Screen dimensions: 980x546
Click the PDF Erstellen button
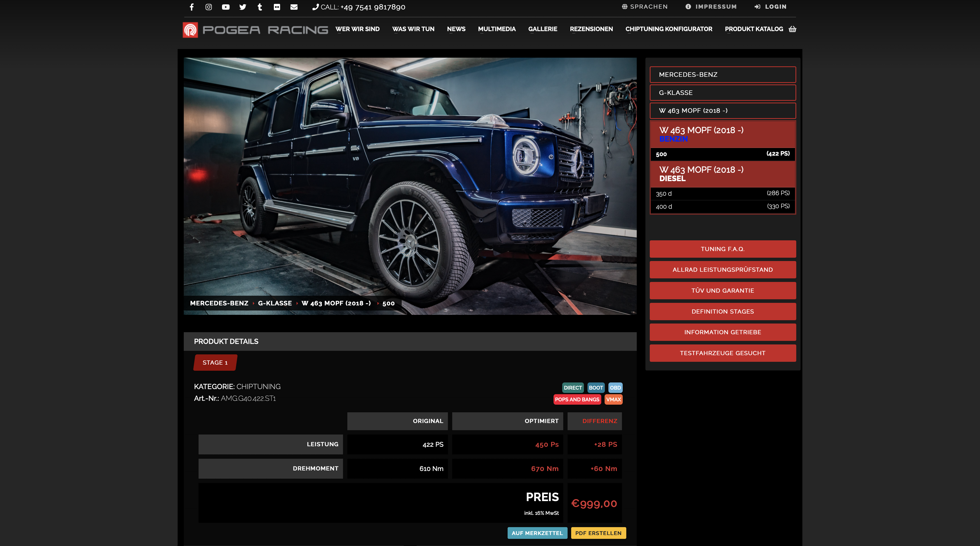click(598, 533)
